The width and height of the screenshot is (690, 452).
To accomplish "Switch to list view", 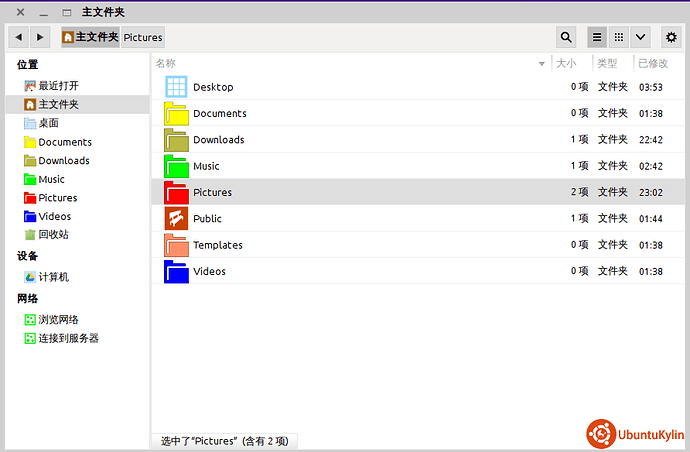I will tap(597, 37).
